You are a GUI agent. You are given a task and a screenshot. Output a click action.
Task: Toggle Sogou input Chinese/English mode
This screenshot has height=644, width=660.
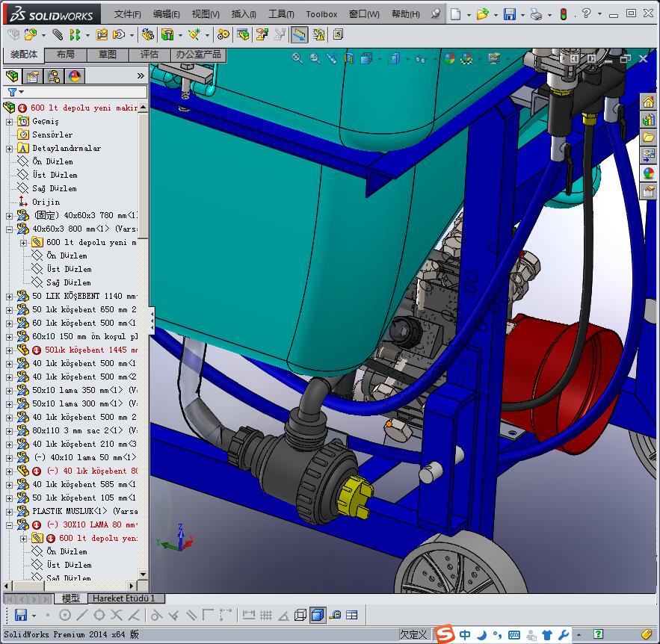click(465, 635)
